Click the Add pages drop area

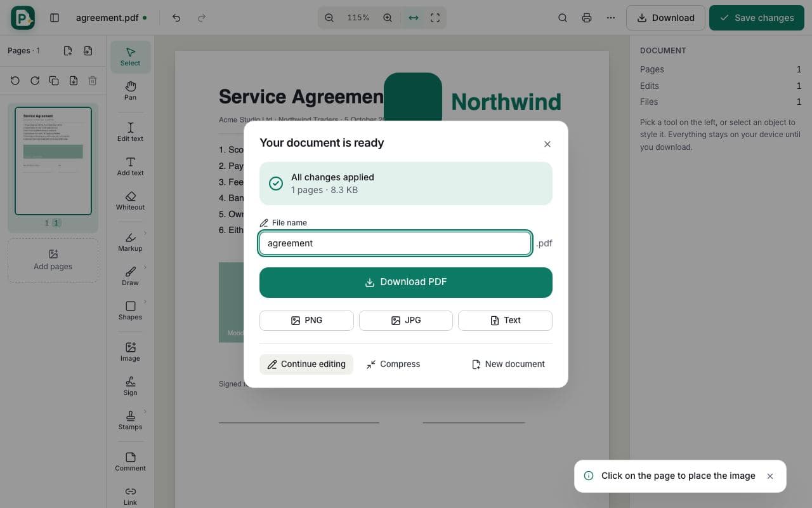[53, 260]
